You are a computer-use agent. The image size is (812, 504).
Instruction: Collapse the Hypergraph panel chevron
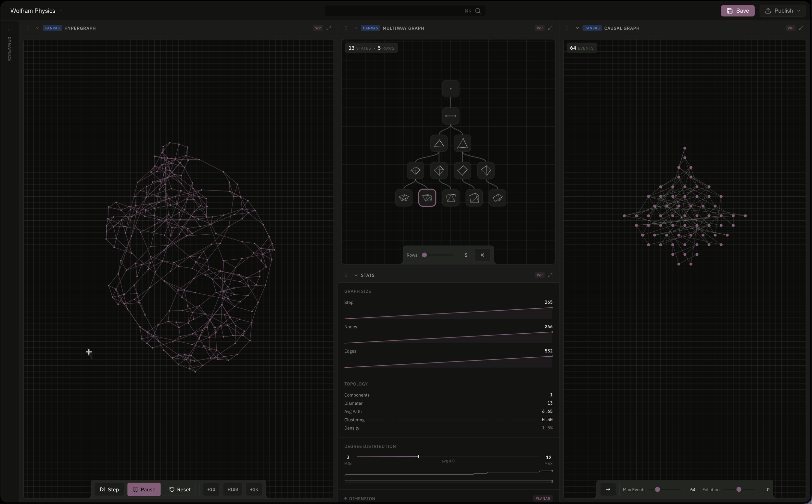[x=38, y=28]
